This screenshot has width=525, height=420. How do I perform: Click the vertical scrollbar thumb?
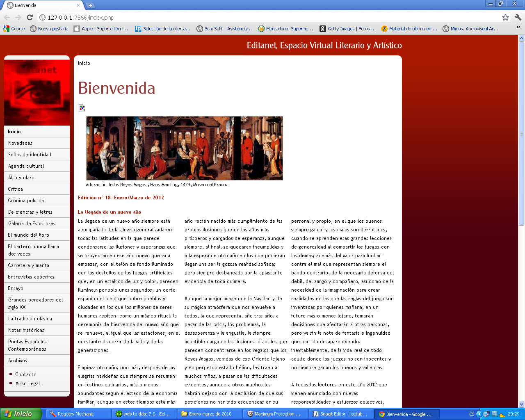[521, 133]
